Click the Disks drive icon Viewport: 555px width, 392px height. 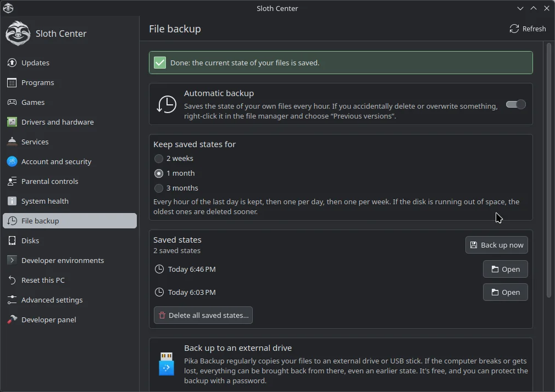click(x=12, y=240)
